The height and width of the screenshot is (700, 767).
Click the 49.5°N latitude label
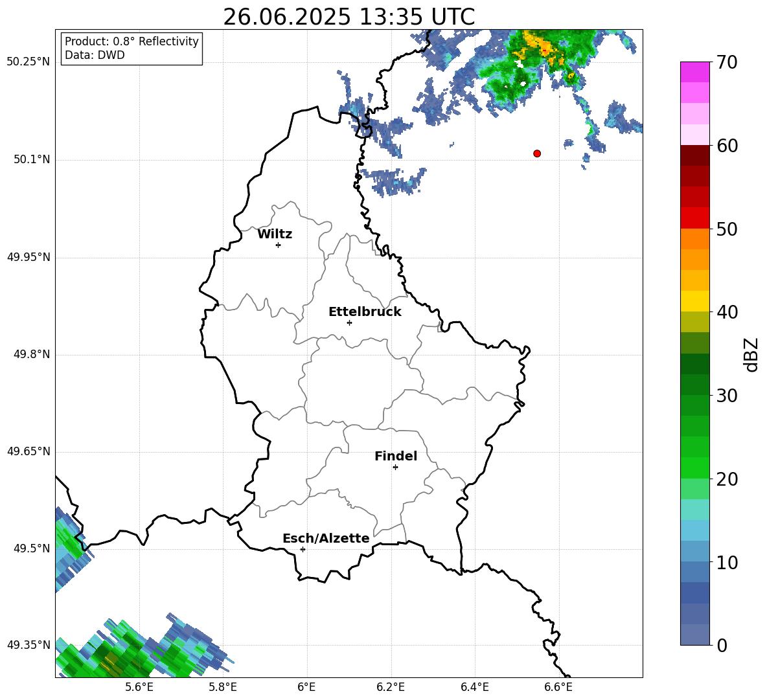point(32,548)
